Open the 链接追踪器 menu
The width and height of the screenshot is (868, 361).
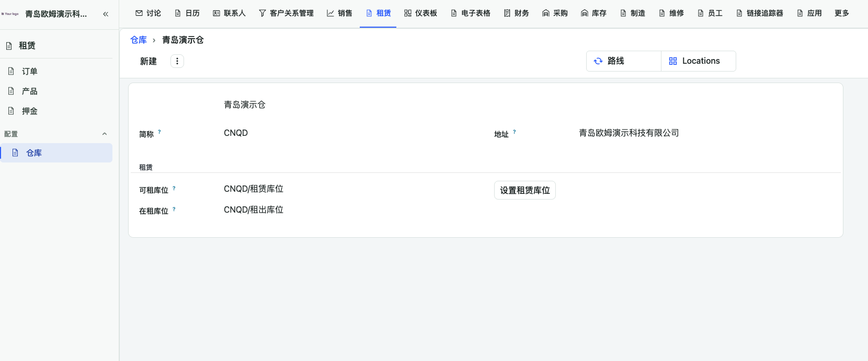(759, 13)
